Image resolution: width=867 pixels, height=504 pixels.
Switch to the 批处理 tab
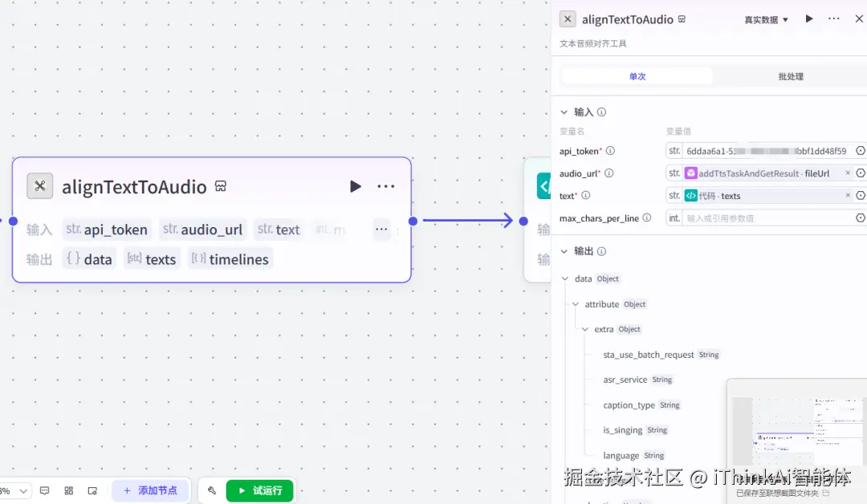coord(790,75)
